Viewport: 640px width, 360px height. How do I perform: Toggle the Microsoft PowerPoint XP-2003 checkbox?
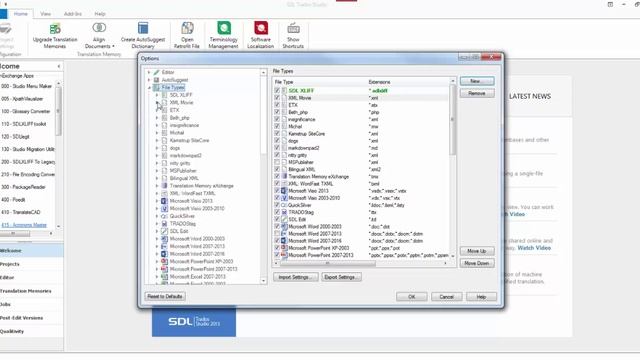(277, 248)
